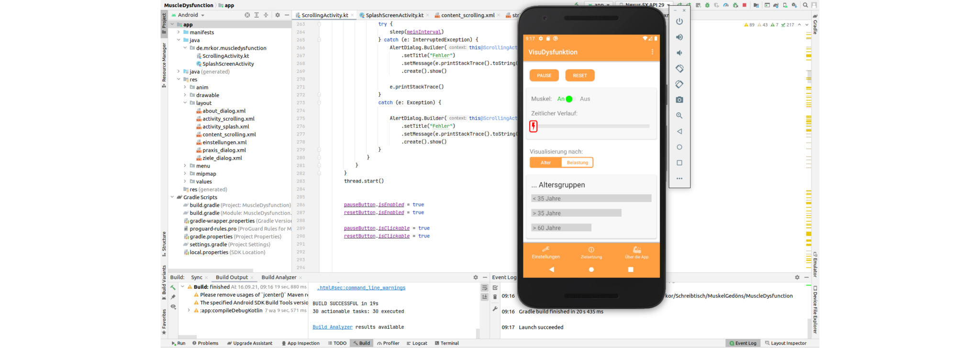Screen dimensions: 980x348
Task: Select opened file target icon in Project panel
Action: pos(247,15)
